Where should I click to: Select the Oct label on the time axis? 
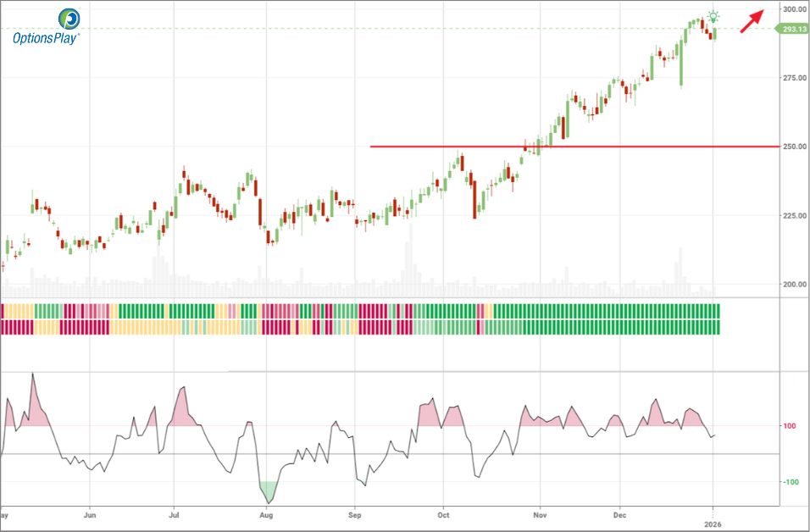442,514
